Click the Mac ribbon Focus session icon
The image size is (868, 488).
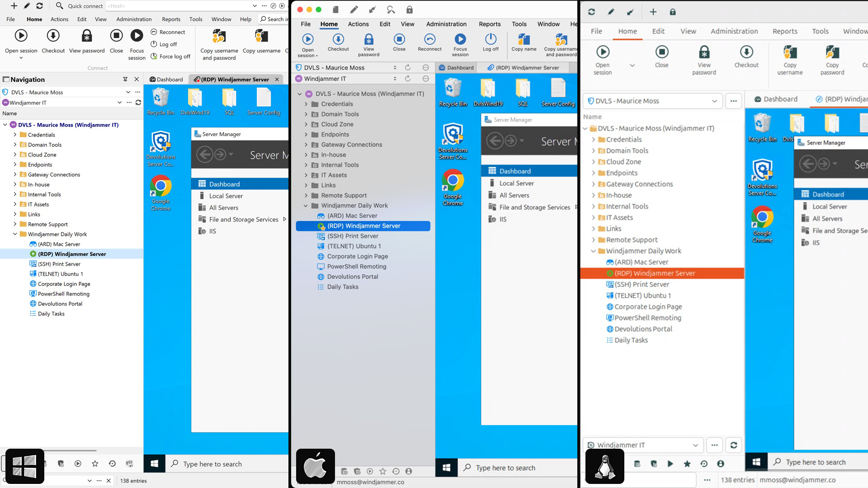point(460,39)
